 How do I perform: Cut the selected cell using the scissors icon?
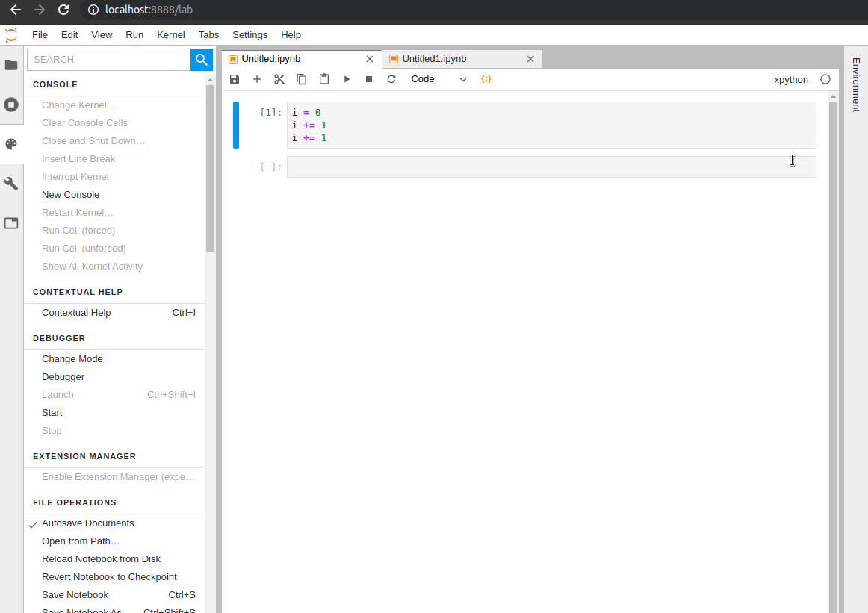(279, 78)
